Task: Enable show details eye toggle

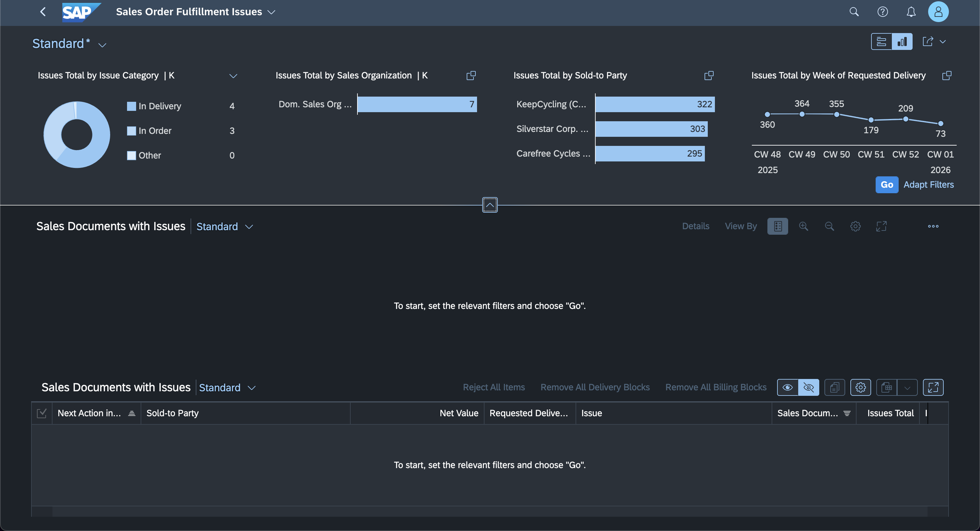Action: (787, 387)
